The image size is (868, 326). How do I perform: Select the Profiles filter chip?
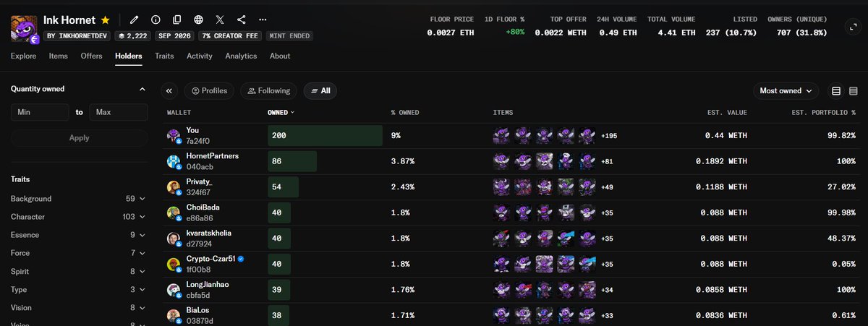pos(210,91)
